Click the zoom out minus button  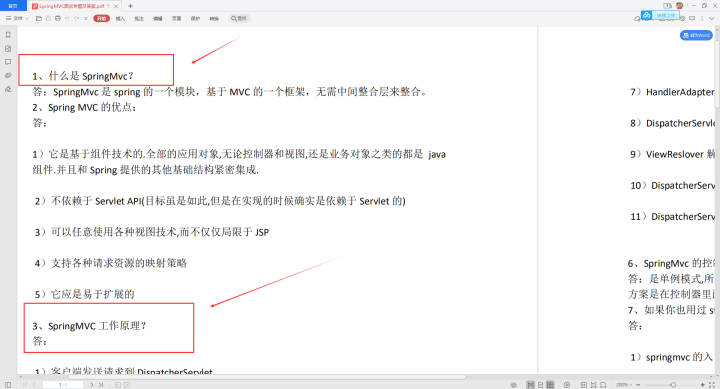(x=638, y=385)
